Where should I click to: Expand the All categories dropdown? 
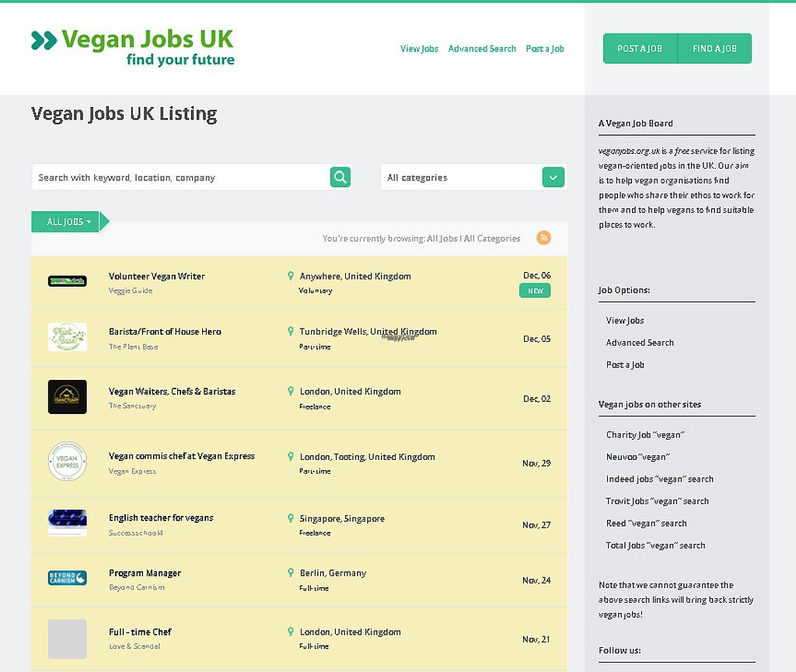pos(552,177)
